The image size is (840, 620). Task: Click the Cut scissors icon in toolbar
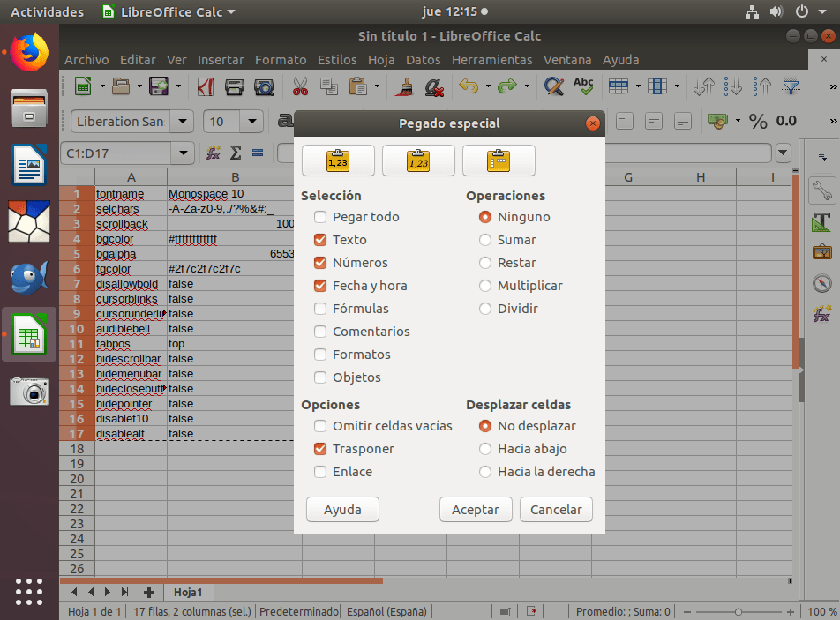[300, 86]
